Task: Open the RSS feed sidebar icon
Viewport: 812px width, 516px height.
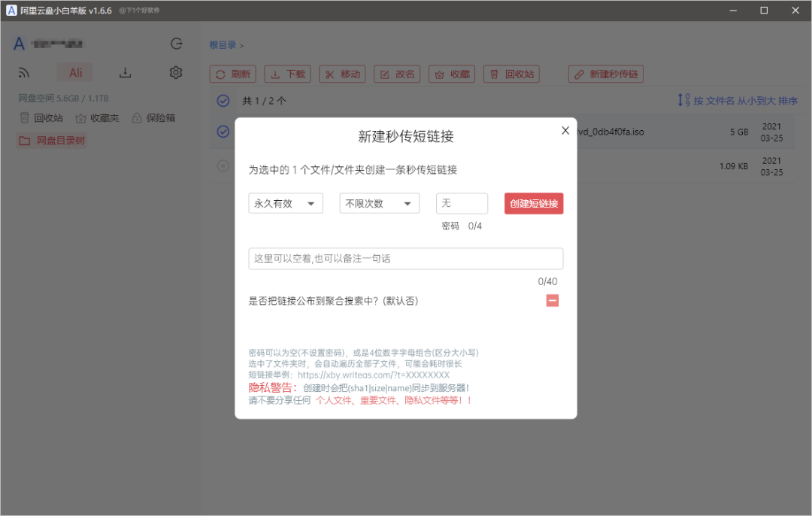Action: (24, 73)
